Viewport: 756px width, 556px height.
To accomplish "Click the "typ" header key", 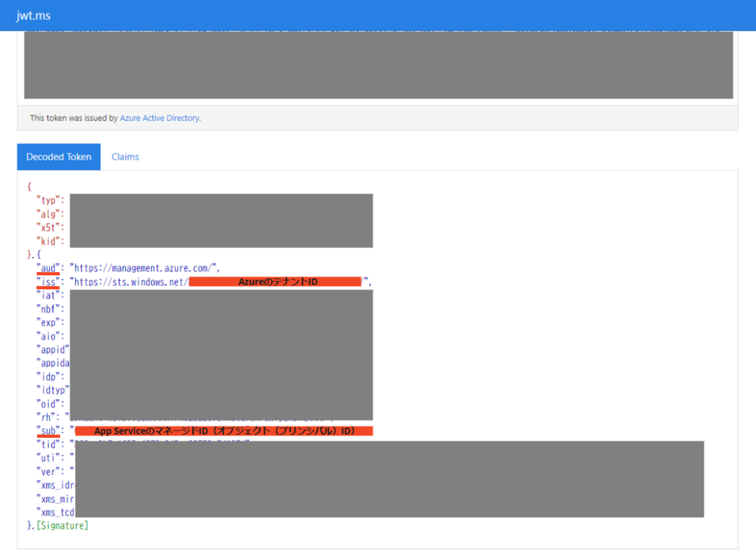I will (x=48, y=200).
